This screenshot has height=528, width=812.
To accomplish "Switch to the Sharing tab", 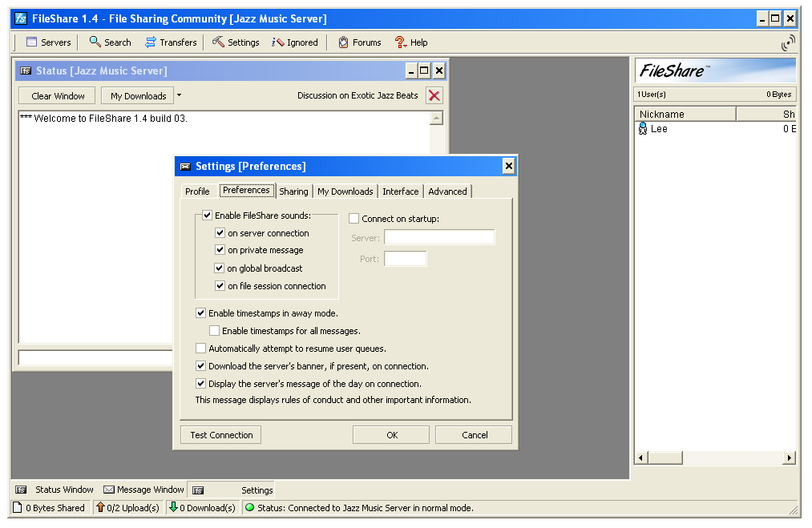I will pyautogui.click(x=293, y=191).
